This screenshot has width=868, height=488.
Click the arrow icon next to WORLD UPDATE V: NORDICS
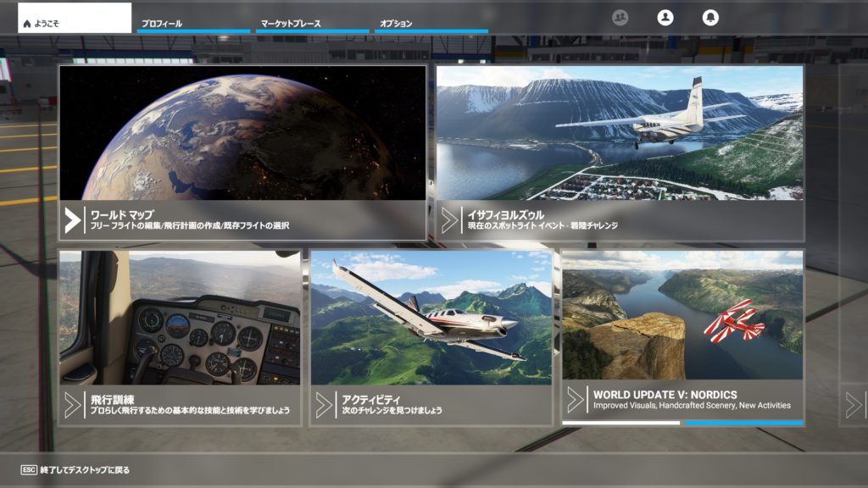[576, 400]
